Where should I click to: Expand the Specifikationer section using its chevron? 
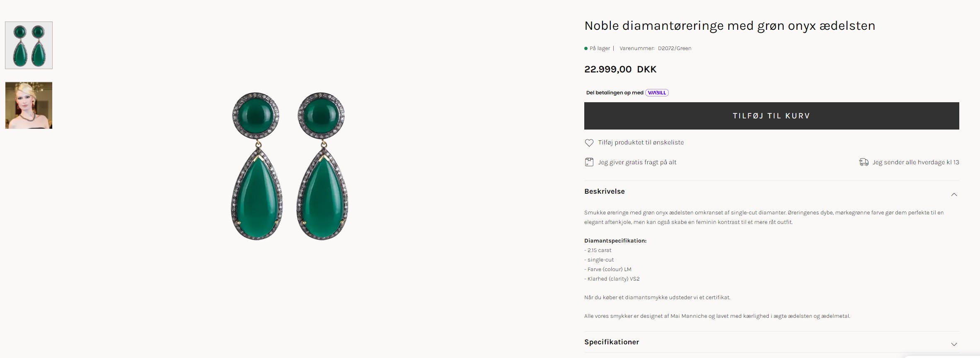(954, 344)
